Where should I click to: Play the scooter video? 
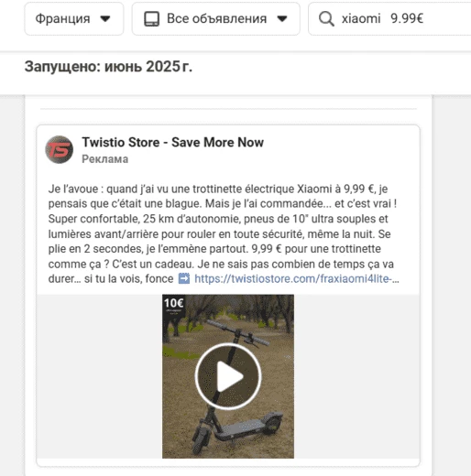tap(228, 376)
